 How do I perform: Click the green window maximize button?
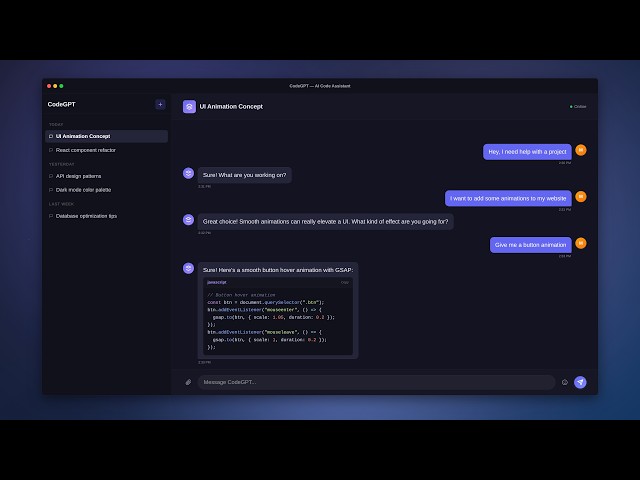pyautogui.click(x=61, y=86)
